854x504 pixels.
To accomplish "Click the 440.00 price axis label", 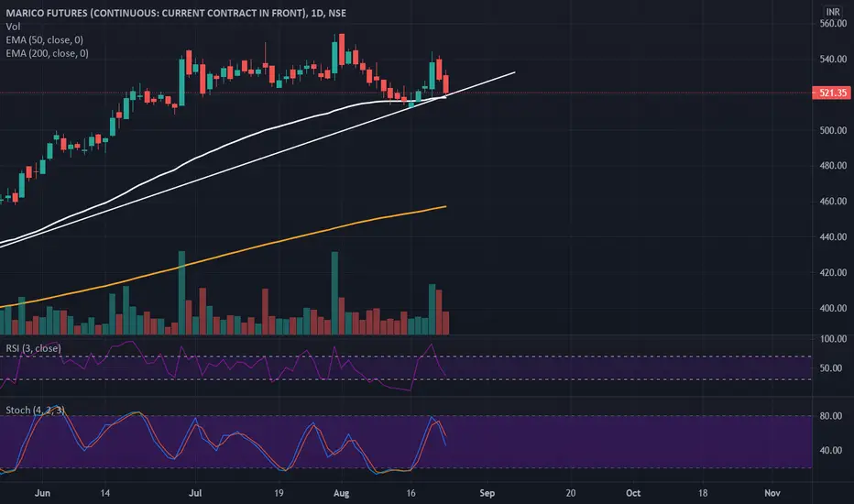I will [x=833, y=237].
